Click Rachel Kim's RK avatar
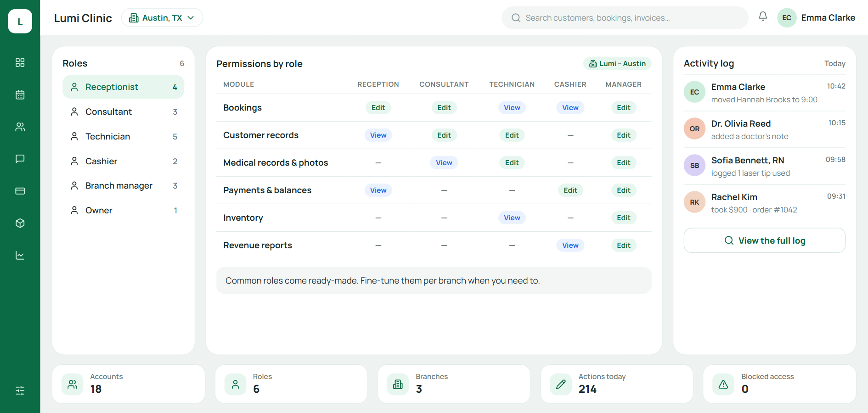868x413 pixels. point(694,202)
